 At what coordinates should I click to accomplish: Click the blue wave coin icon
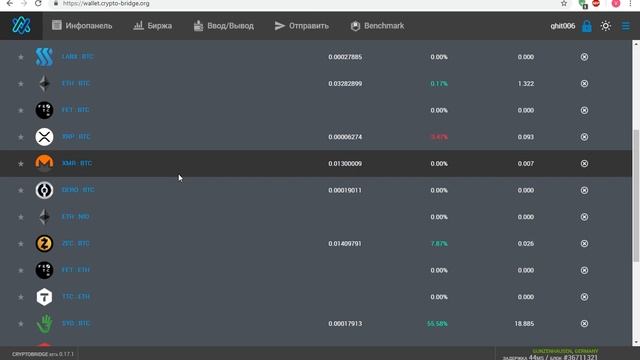44,57
